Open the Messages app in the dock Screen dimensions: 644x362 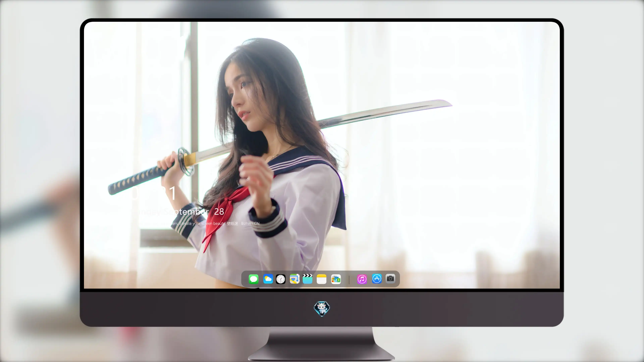(254, 279)
